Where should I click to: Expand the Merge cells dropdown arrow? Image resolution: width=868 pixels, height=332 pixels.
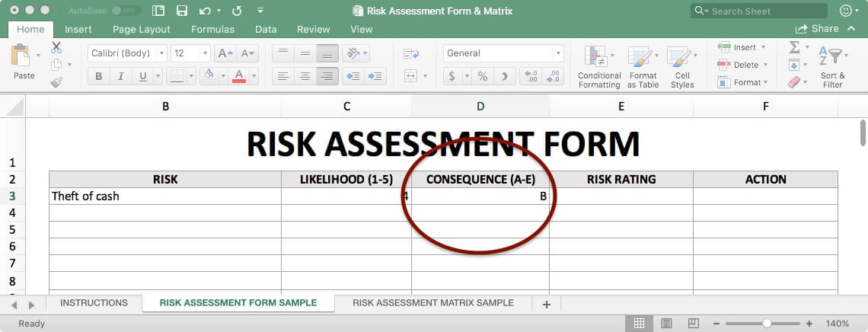point(425,76)
